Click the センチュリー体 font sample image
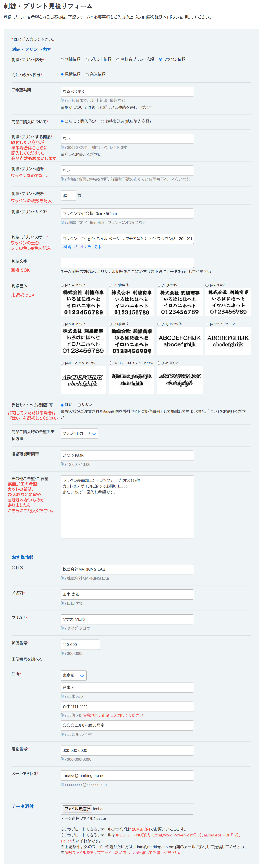Viewport: 262px width, 868px height. coord(228,341)
